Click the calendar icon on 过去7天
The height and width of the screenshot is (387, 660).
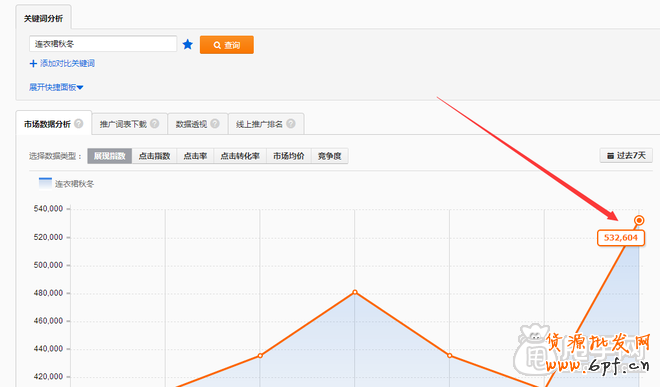click(x=610, y=156)
